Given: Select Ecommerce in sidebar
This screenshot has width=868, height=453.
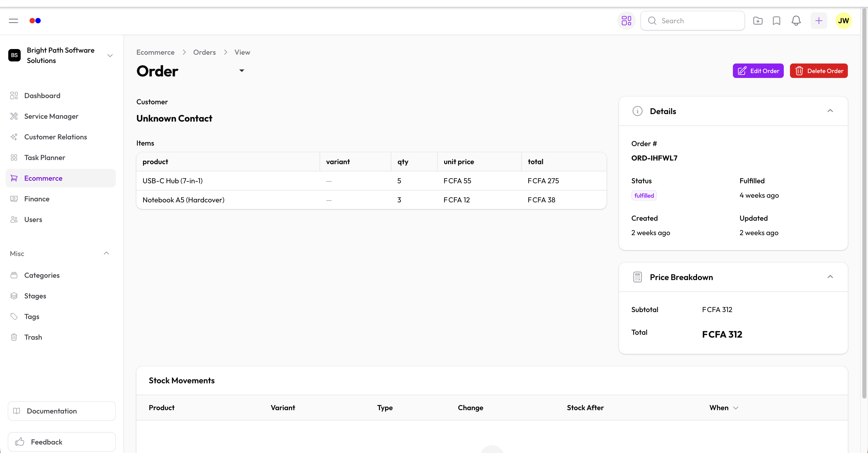Looking at the screenshot, I should [61, 178].
